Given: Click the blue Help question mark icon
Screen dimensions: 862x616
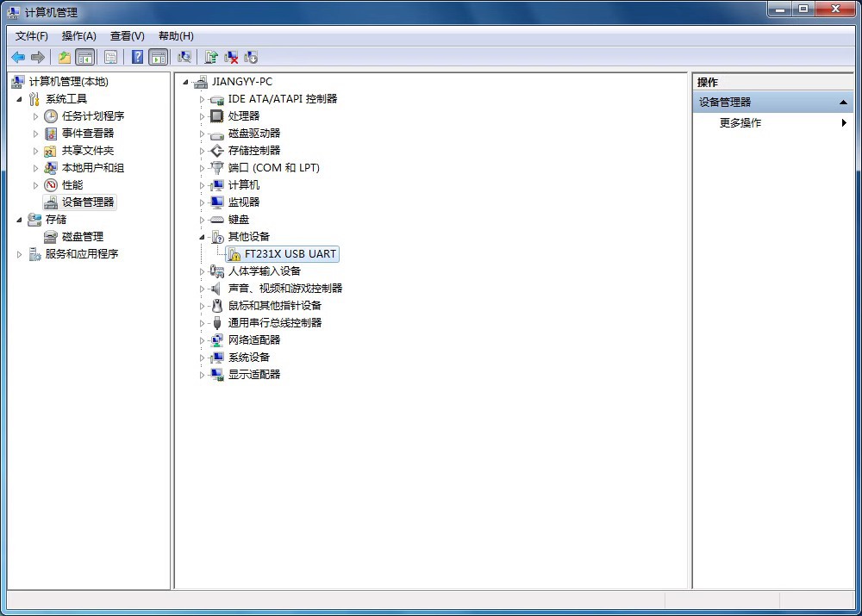Looking at the screenshot, I should [x=137, y=57].
